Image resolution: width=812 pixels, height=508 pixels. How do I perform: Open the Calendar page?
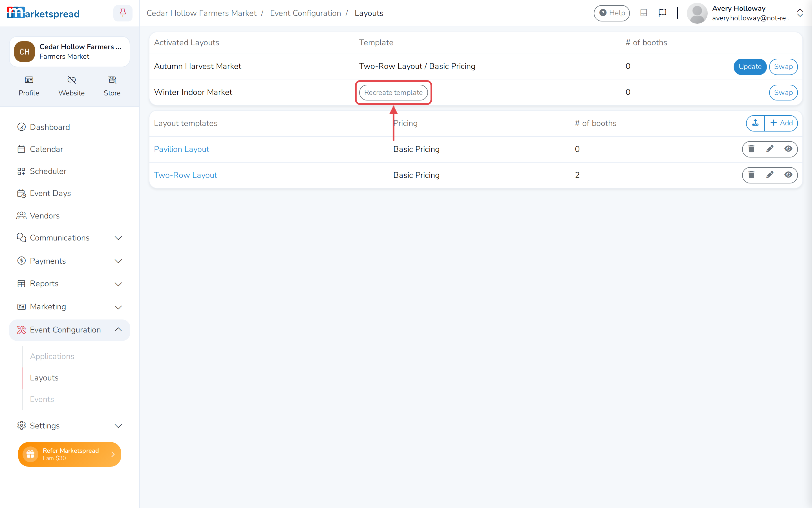(x=69, y=149)
